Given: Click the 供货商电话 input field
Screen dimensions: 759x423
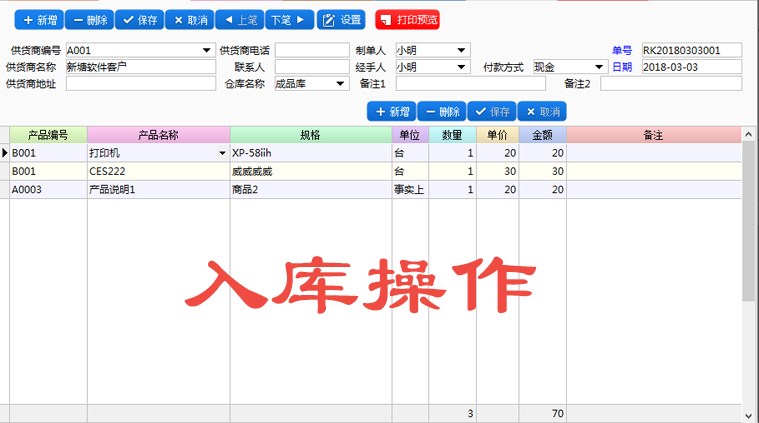Looking at the screenshot, I should (312, 50).
